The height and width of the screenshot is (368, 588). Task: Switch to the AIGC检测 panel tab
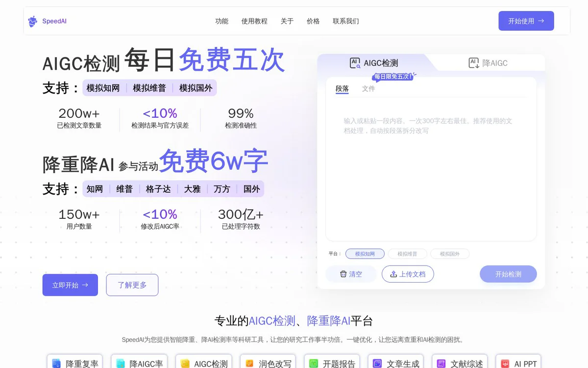point(374,63)
